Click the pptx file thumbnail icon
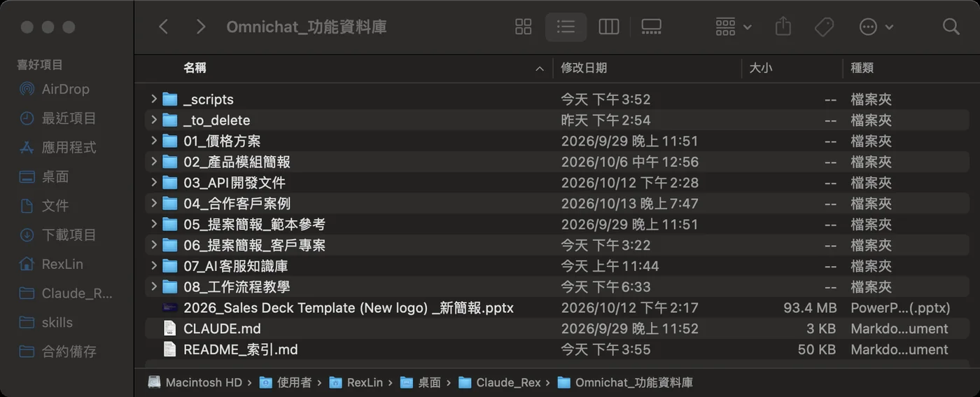The height and width of the screenshot is (397, 980). (x=169, y=308)
